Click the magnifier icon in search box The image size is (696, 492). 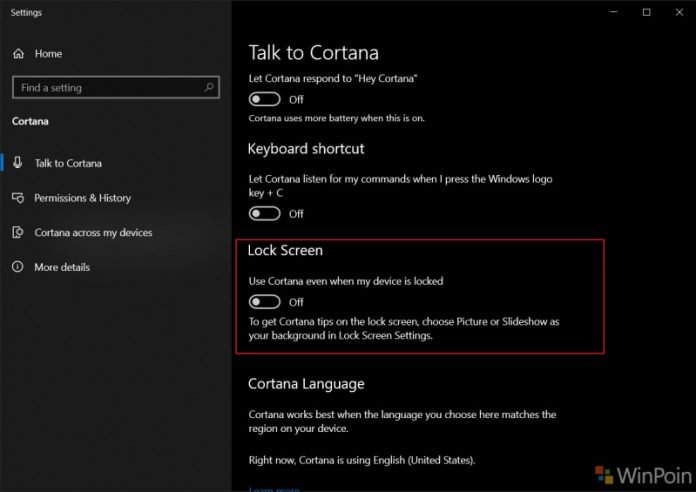point(210,88)
